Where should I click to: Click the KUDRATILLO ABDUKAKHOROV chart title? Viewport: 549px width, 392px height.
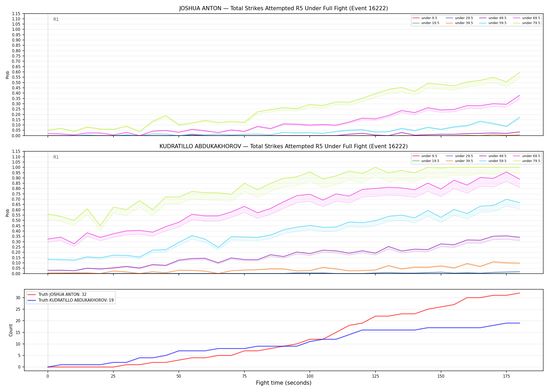[x=283, y=146]
